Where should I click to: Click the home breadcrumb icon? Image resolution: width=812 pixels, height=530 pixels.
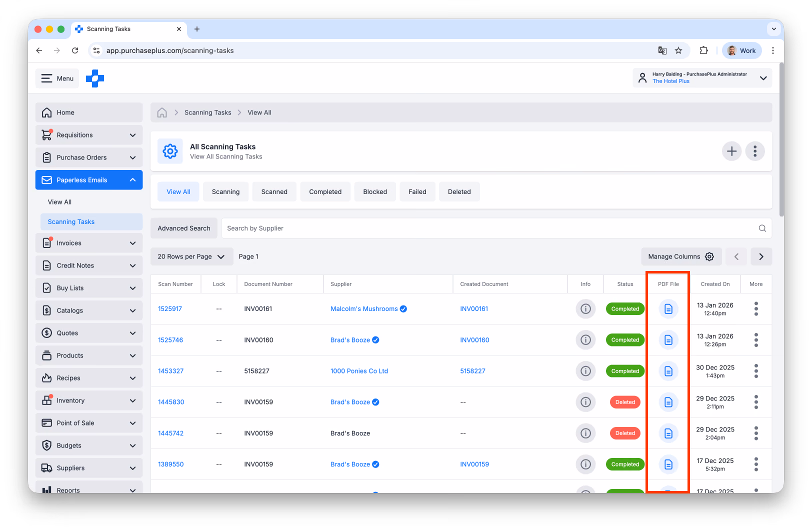click(162, 112)
